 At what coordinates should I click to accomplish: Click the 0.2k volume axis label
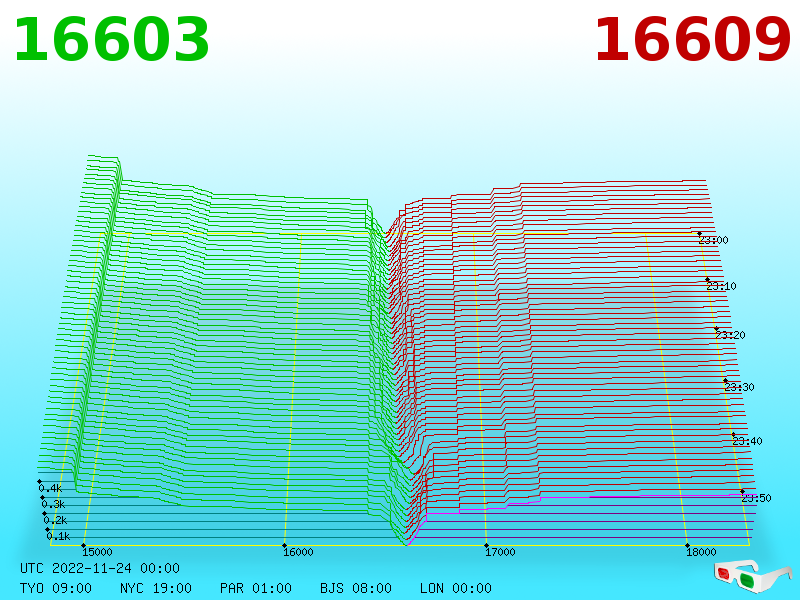[56, 520]
